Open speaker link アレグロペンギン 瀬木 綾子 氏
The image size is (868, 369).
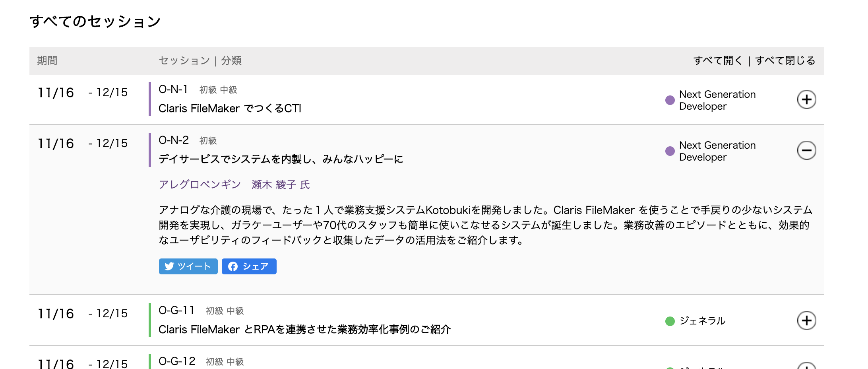234,184
